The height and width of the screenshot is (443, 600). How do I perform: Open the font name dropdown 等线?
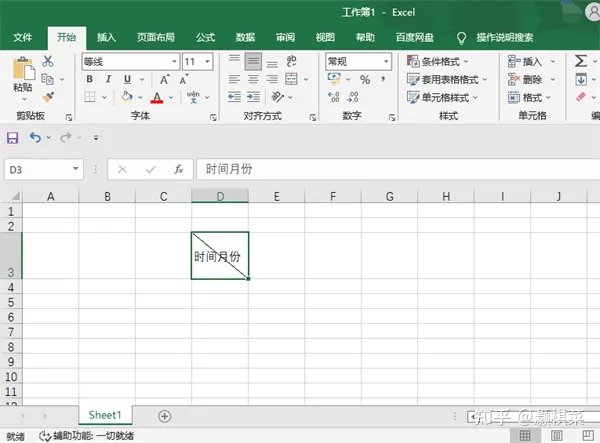tap(174, 61)
